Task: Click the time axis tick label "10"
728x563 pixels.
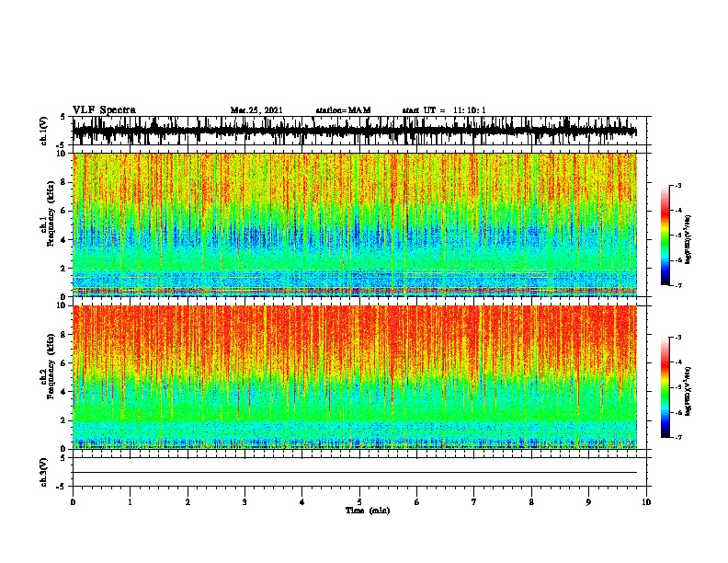Action: 646,502
